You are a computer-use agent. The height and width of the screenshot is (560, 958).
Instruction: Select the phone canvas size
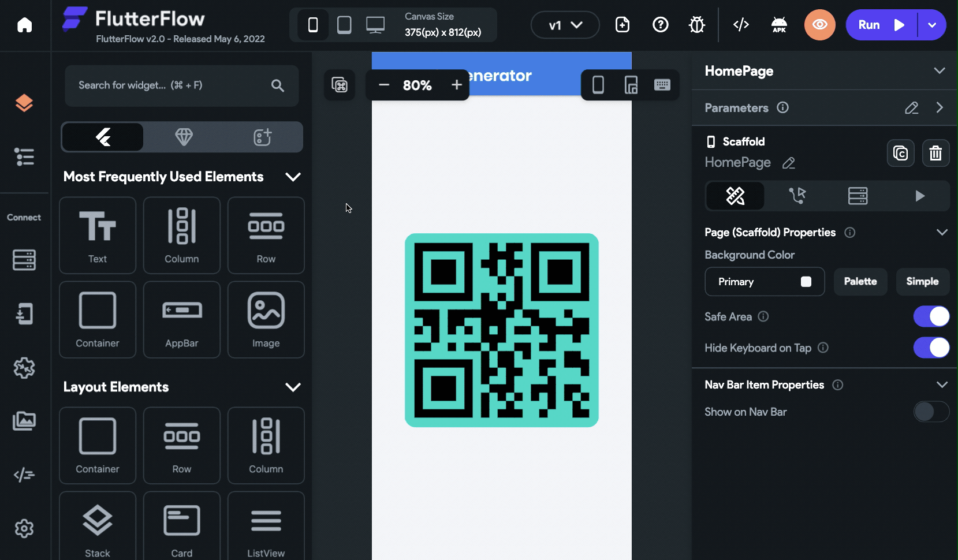[x=313, y=25]
